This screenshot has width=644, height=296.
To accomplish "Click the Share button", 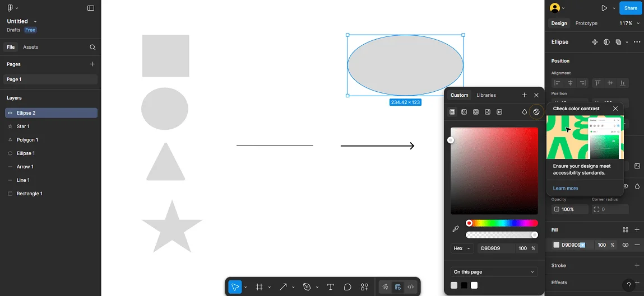I will pos(631,8).
